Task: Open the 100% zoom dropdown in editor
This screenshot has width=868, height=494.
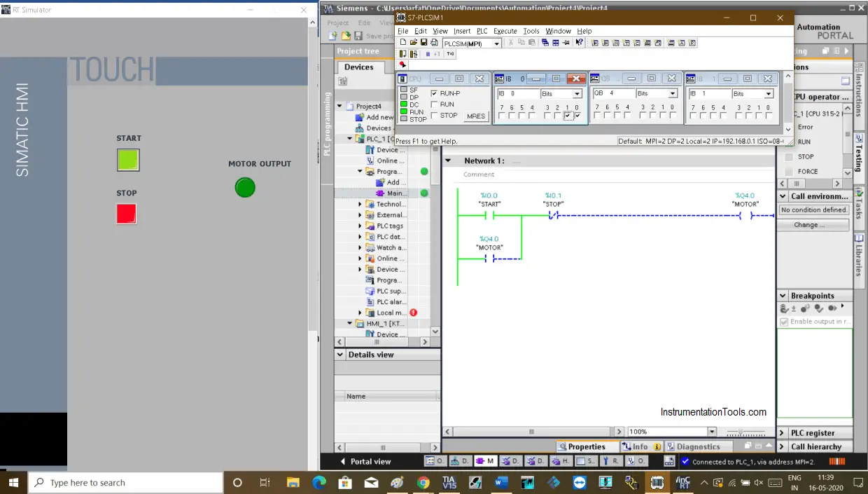Action: pyautogui.click(x=712, y=432)
